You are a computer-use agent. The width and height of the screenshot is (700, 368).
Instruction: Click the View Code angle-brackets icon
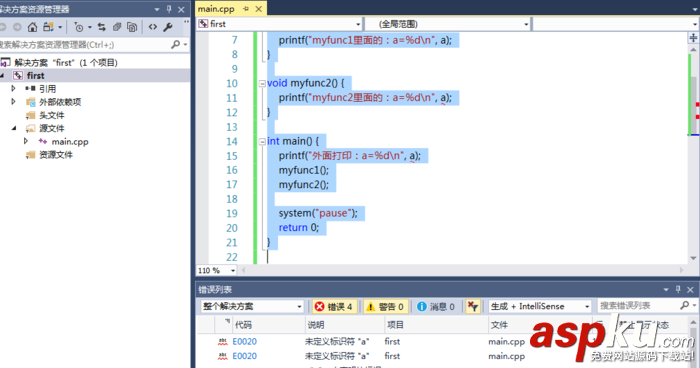pos(153,27)
